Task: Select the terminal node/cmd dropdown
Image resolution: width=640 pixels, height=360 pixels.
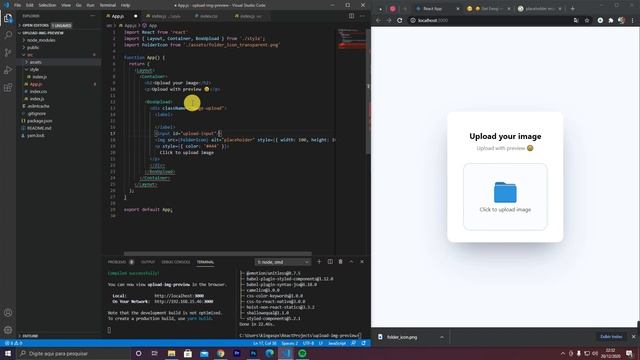Action: coord(282,262)
